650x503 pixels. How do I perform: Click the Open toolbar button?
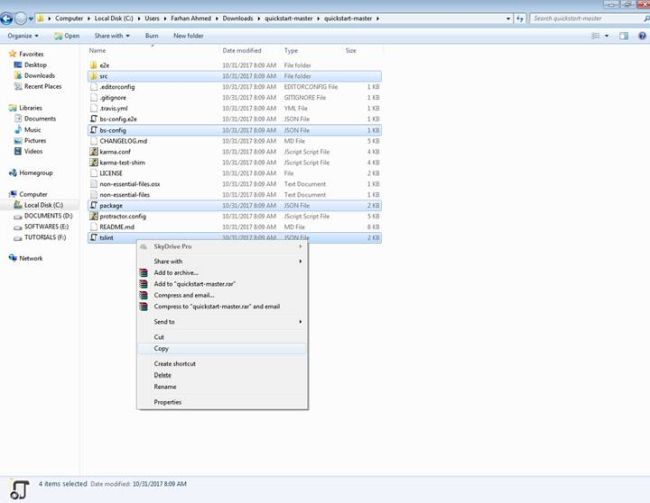point(67,36)
